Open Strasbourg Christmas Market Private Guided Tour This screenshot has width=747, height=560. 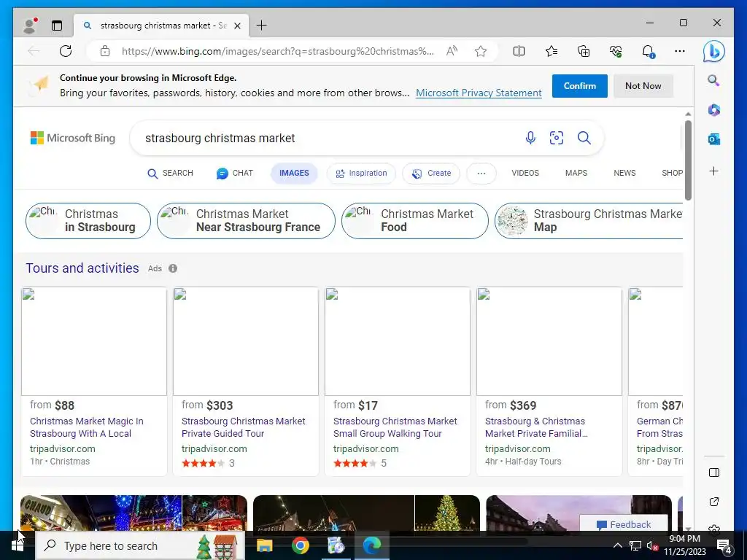click(244, 427)
